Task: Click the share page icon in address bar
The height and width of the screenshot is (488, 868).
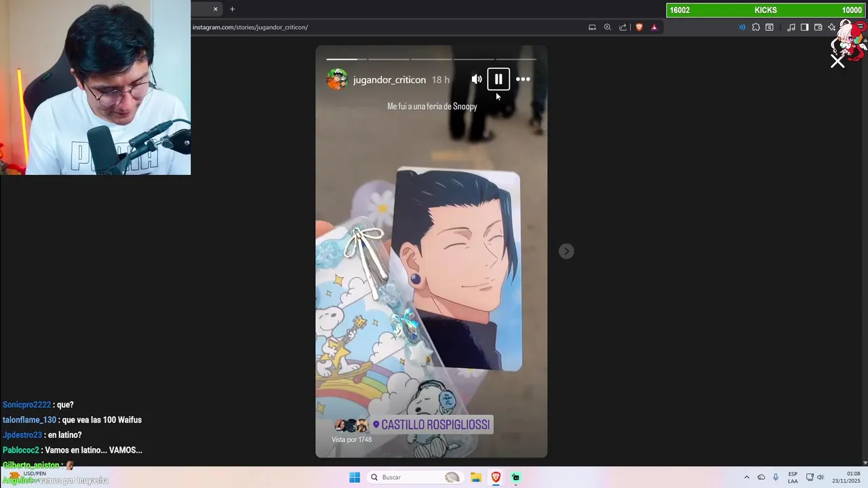Action: point(623,27)
